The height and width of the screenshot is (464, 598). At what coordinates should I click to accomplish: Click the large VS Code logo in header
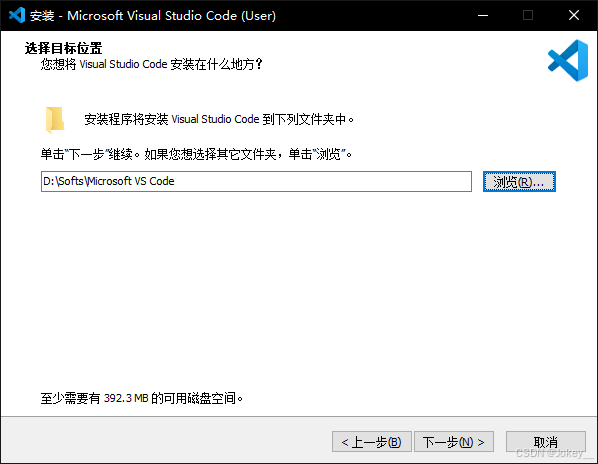(x=568, y=60)
